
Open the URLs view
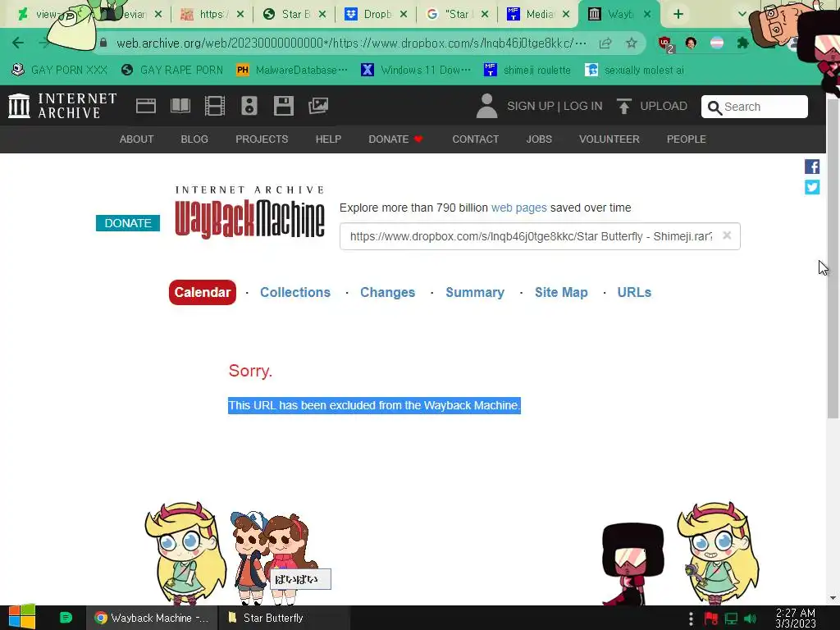point(634,292)
